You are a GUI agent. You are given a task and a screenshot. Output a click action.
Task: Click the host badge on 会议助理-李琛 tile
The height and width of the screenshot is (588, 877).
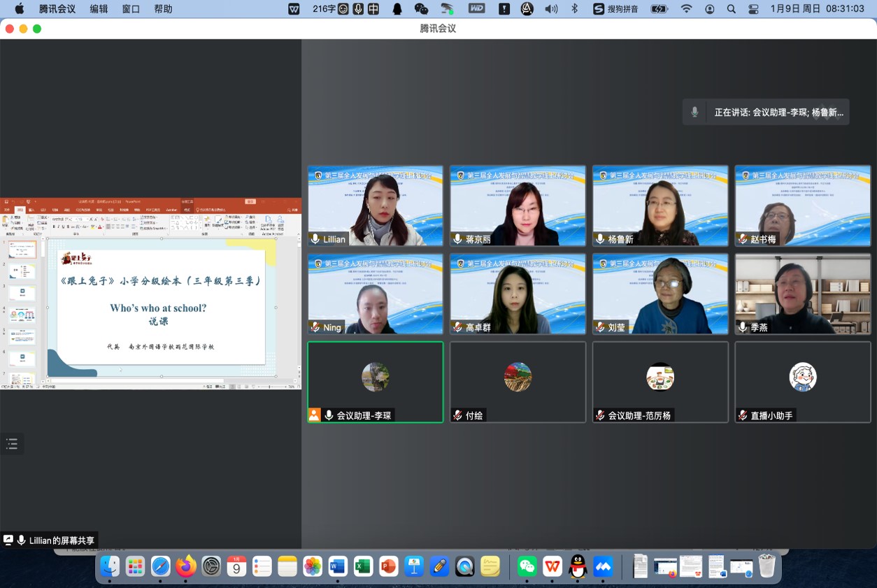click(315, 415)
